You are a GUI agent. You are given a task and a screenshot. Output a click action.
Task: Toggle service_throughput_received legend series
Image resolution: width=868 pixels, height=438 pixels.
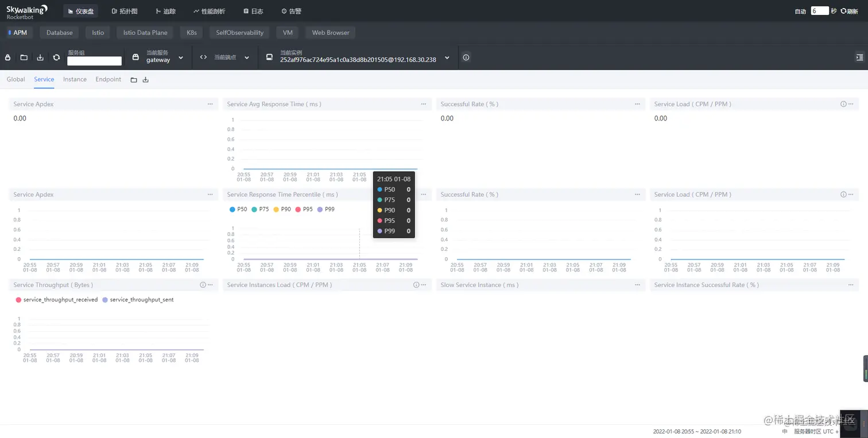click(57, 300)
